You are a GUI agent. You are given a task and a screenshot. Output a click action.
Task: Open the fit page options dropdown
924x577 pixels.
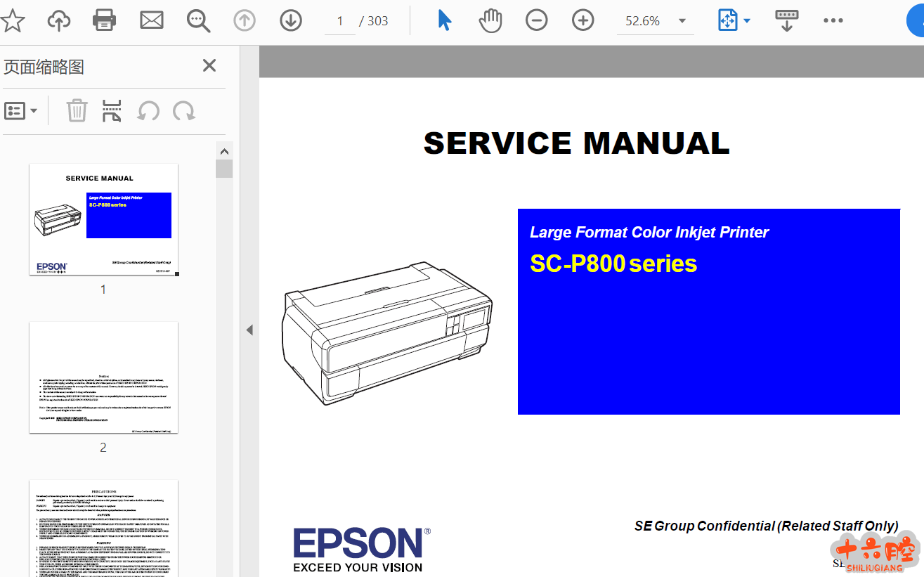[734, 21]
